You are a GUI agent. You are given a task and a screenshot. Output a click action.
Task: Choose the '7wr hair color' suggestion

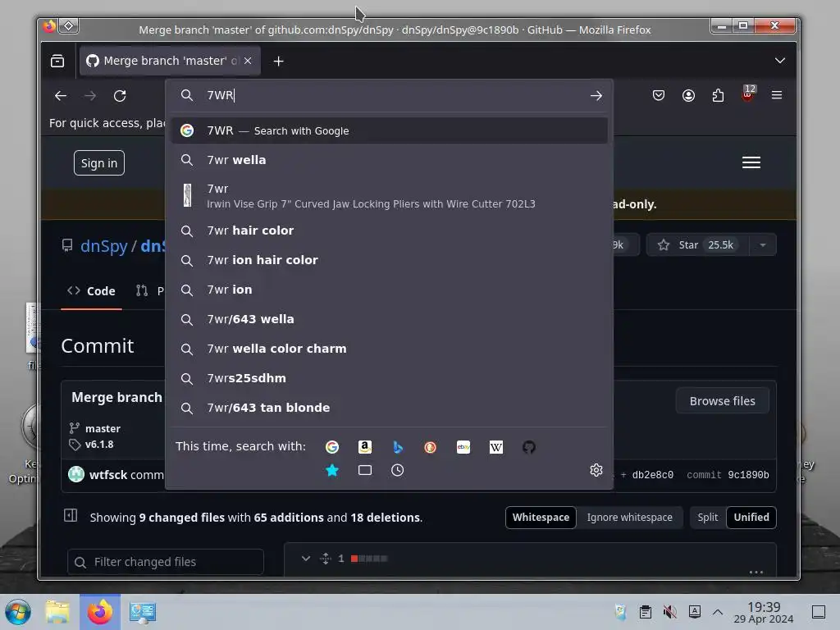390,231
